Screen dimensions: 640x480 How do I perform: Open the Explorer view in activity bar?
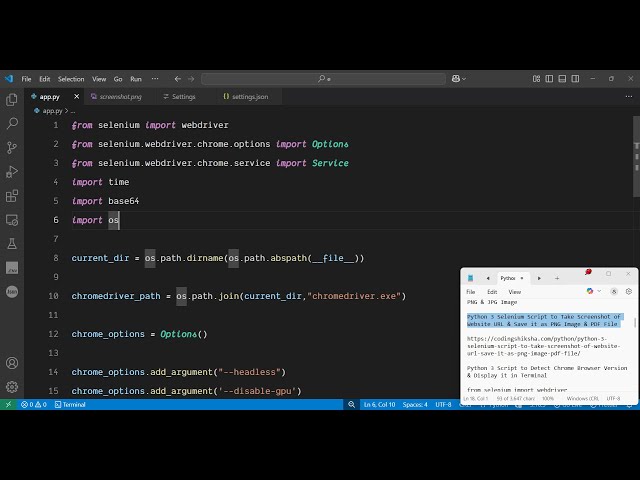(12, 99)
